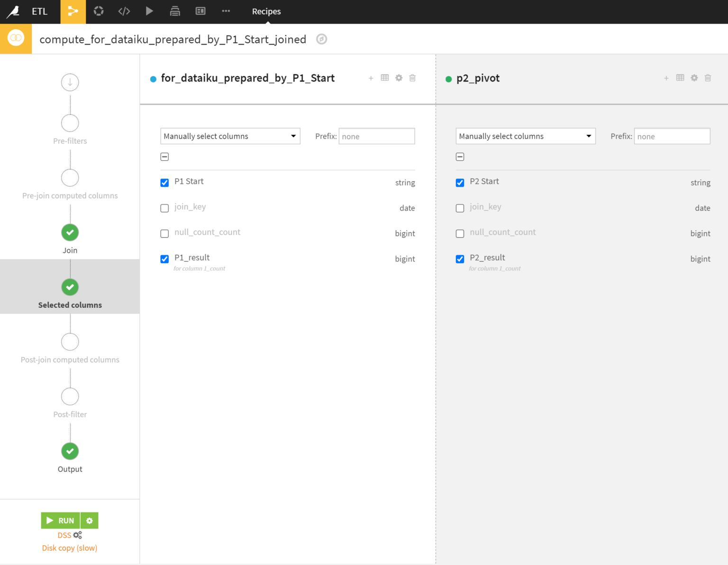Delete the p2_pivot input using trash icon
The image size is (728, 565).
(708, 78)
